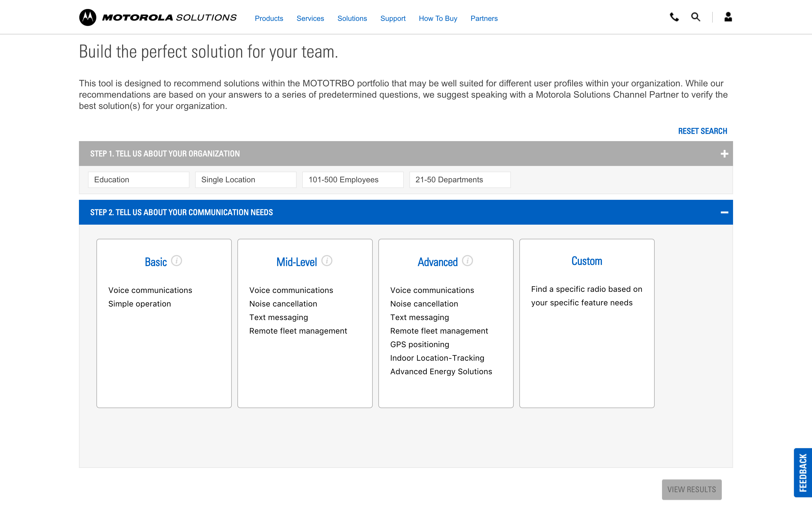The image size is (812, 508).
Task: Click 'GPS positioning' in Advanced card
Action: click(x=420, y=344)
